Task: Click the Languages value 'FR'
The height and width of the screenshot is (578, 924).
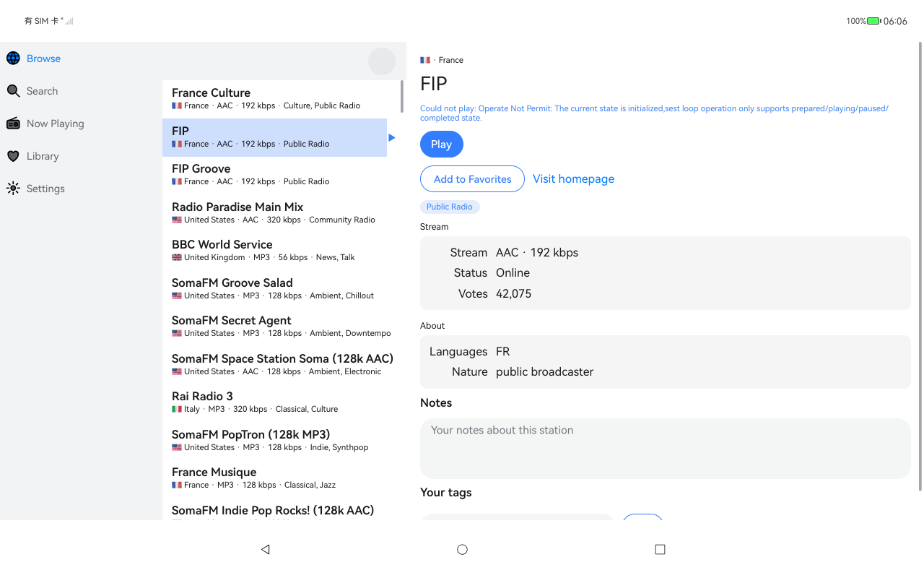Action: 502,352
